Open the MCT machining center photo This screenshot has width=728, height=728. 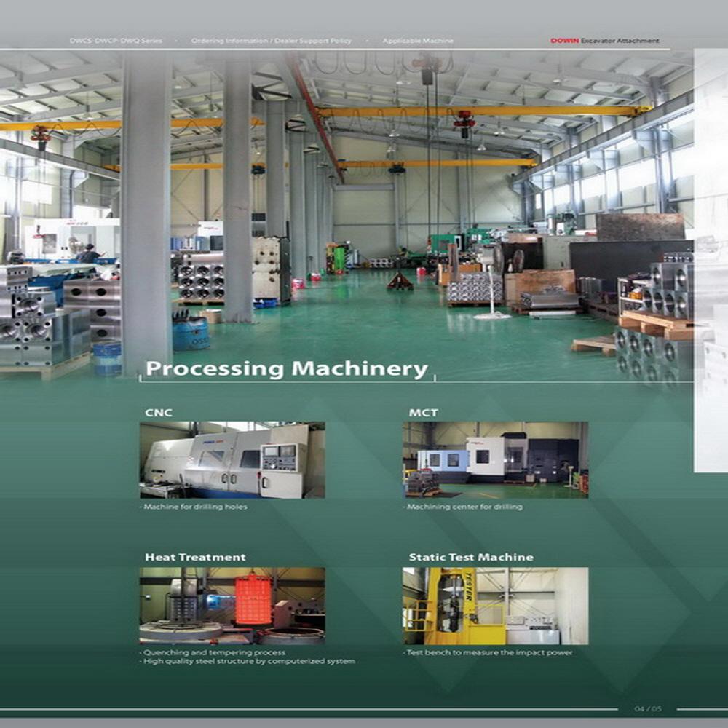pos(495,460)
